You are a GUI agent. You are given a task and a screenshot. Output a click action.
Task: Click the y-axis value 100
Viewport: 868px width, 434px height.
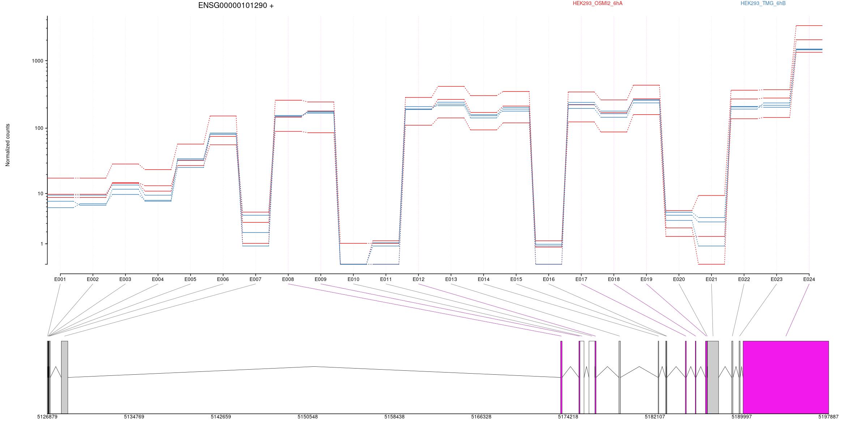tap(39, 128)
